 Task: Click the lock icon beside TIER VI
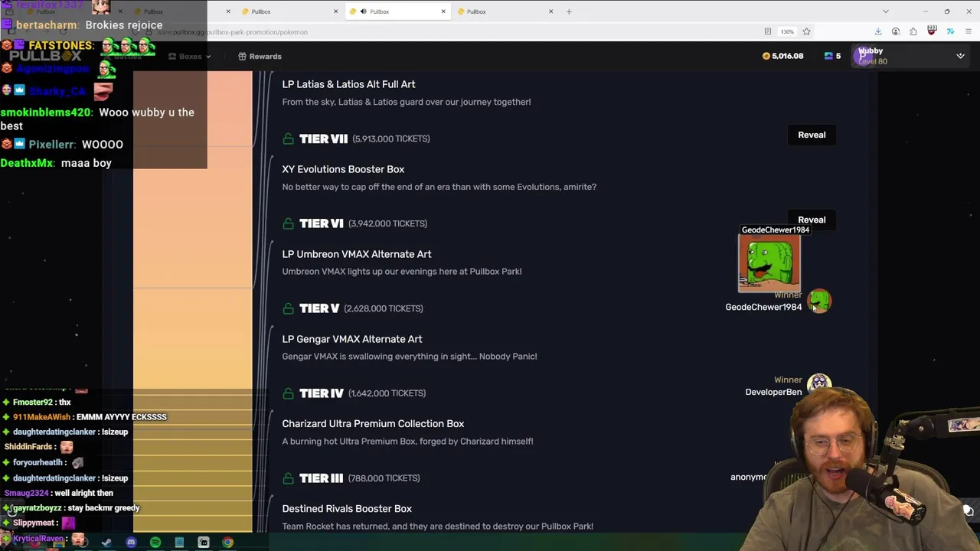pos(288,223)
